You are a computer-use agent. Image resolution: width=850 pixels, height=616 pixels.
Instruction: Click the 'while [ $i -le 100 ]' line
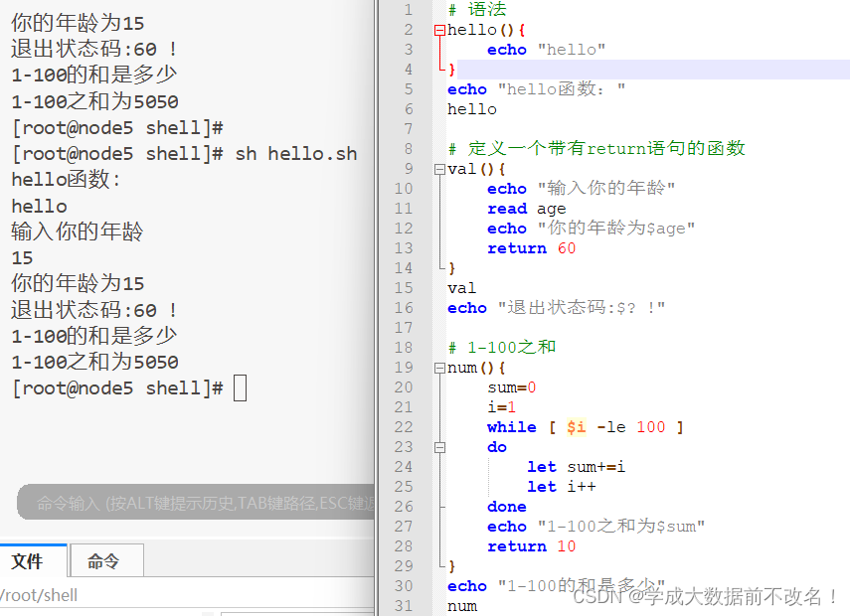[x=586, y=427]
